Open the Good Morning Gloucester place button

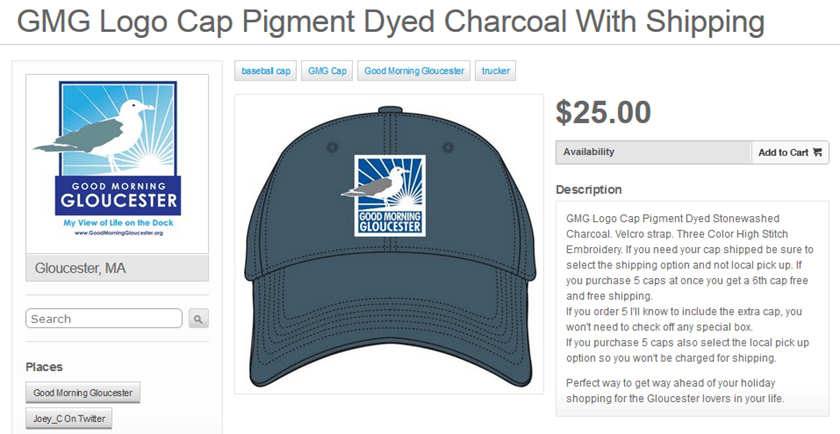[x=82, y=392]
